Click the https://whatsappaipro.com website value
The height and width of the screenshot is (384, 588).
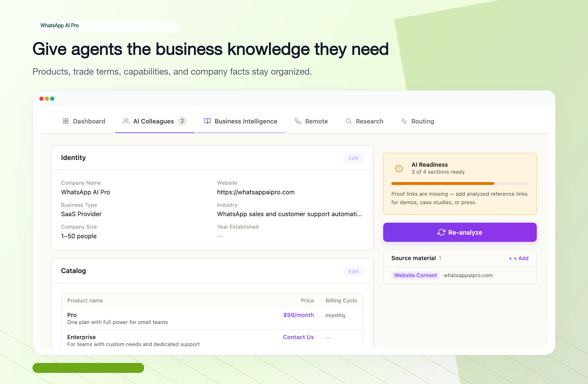click(256, 192)
